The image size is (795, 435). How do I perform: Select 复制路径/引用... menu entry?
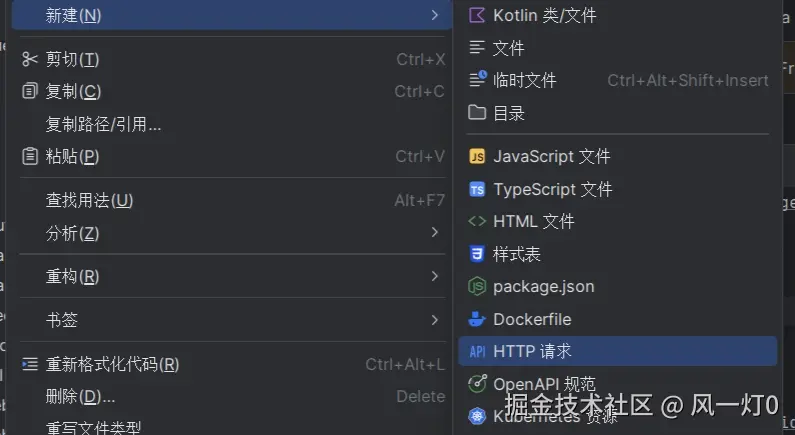(104, 124)
